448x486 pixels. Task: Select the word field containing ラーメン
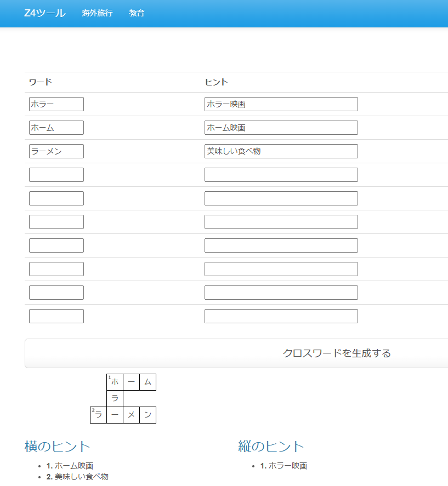coord(56,151)
